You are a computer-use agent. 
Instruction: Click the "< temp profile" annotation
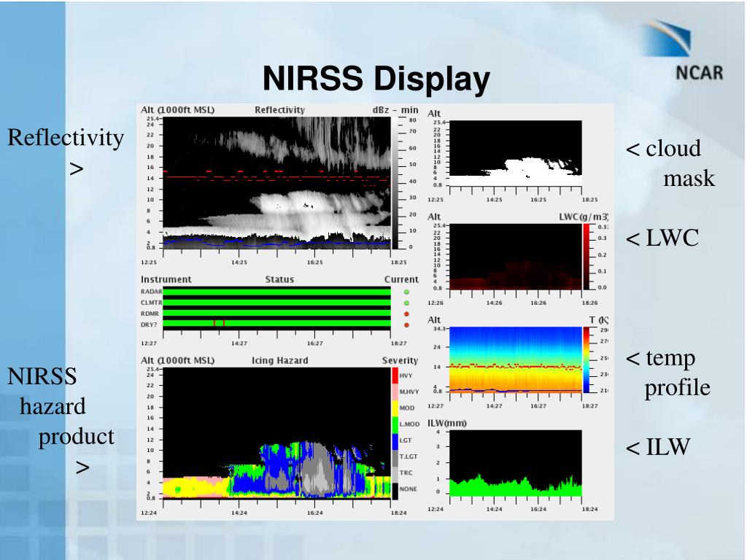[x=668, y=373]
